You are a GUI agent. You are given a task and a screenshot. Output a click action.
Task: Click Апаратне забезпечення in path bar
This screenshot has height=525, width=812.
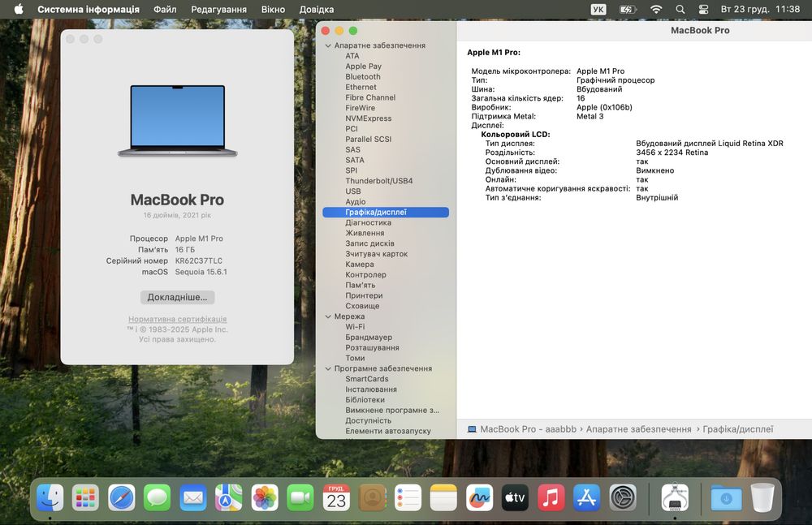(x=638, y=429)
